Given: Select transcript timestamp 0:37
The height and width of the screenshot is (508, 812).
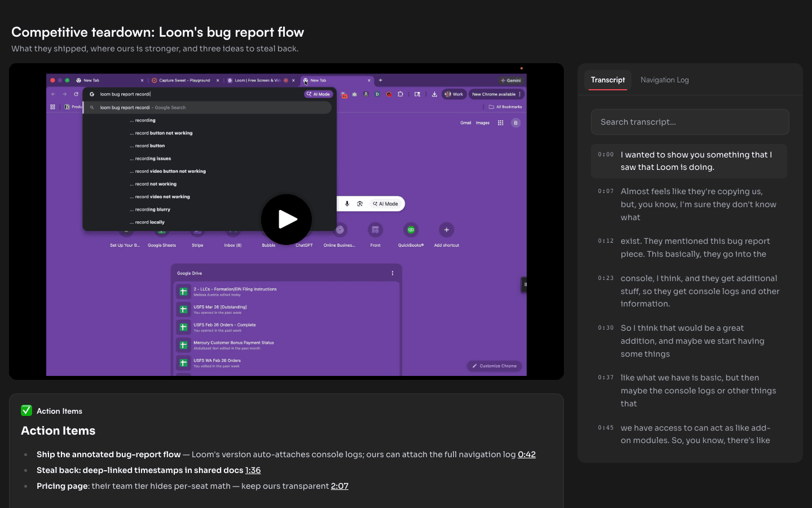Looking at the screenshot, I should click(606, 378).
